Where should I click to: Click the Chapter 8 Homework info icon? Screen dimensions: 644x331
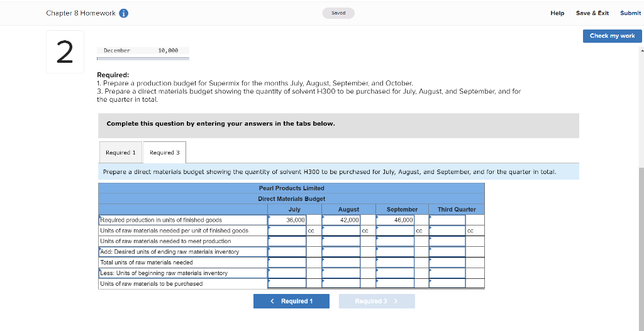point(124,13)
